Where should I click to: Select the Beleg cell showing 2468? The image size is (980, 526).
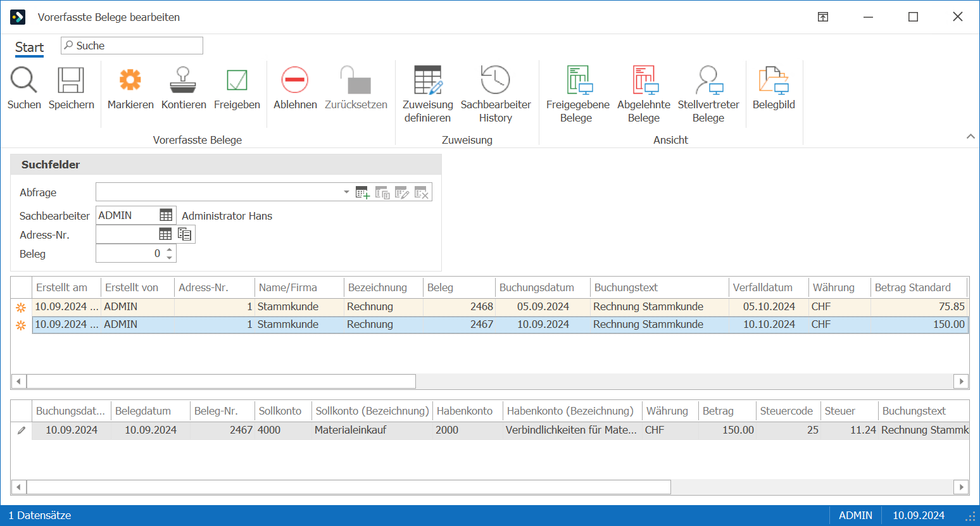click(459, 306)
